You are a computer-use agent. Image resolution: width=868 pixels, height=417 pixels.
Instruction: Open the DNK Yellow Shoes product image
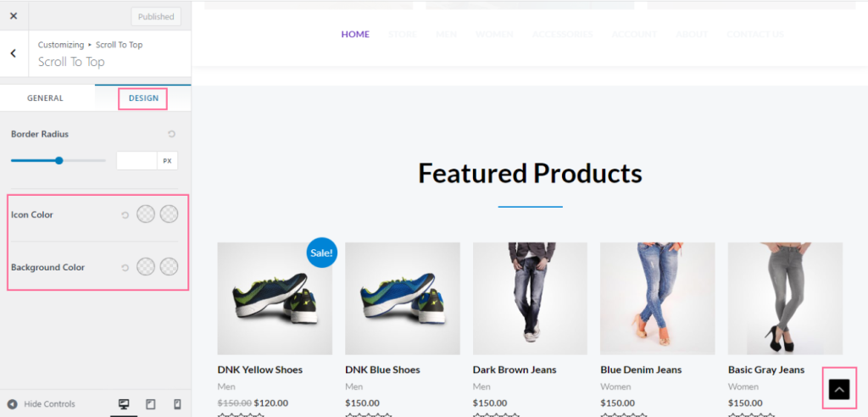275,298
